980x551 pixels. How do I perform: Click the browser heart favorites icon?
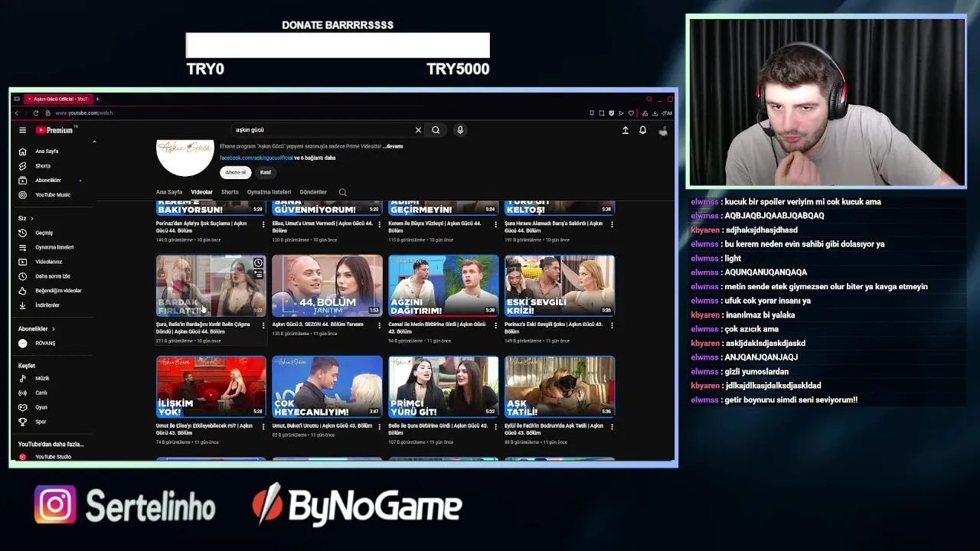631,113
